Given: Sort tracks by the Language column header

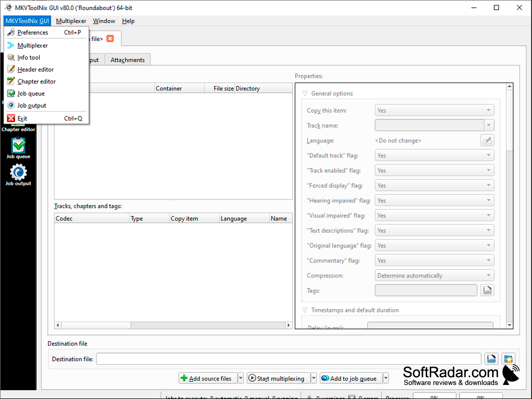Looking at the screenshot, I should [244, 218].
